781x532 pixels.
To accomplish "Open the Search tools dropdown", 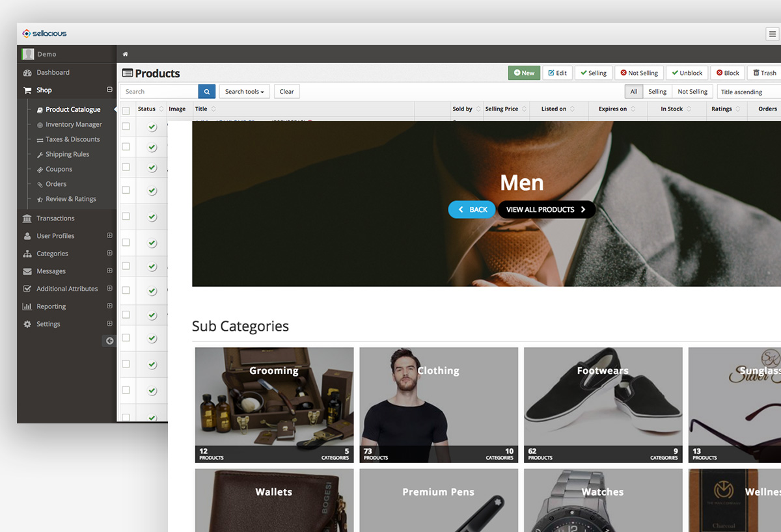I will click(245, 92).
